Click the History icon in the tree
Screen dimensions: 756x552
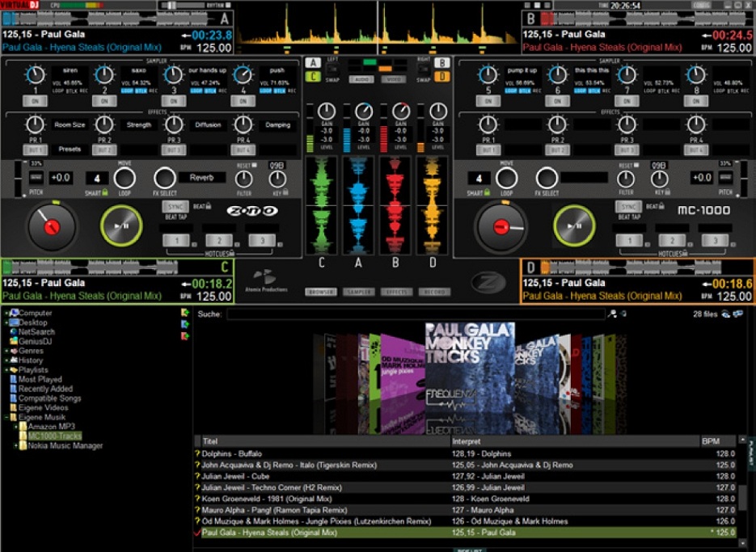(x=14, y=360)
